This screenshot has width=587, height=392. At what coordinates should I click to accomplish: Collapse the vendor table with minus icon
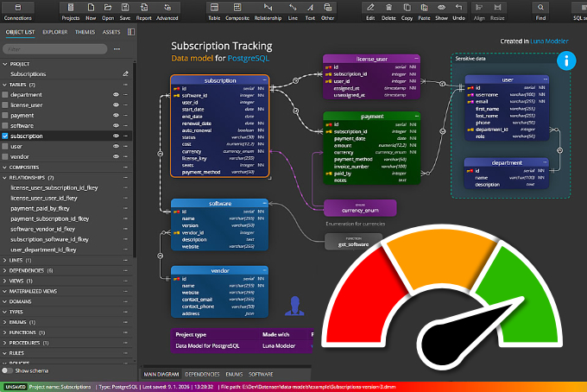[264, 270]
